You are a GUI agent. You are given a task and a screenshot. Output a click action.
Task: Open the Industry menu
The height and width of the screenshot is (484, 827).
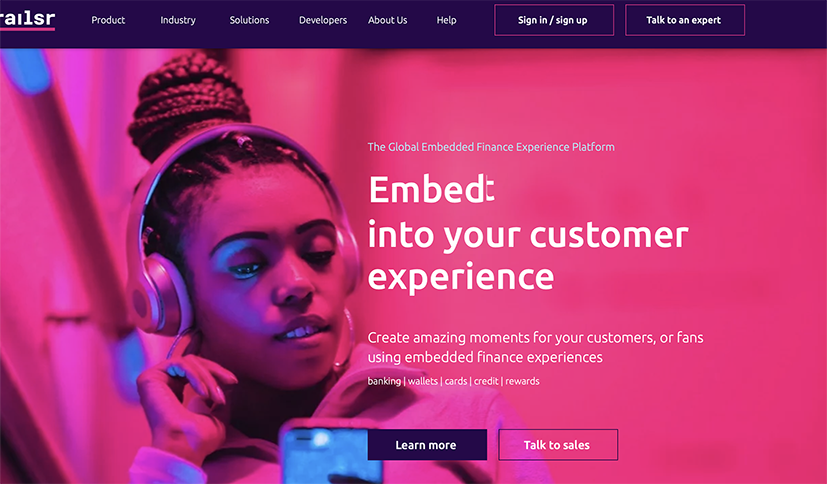178,20
